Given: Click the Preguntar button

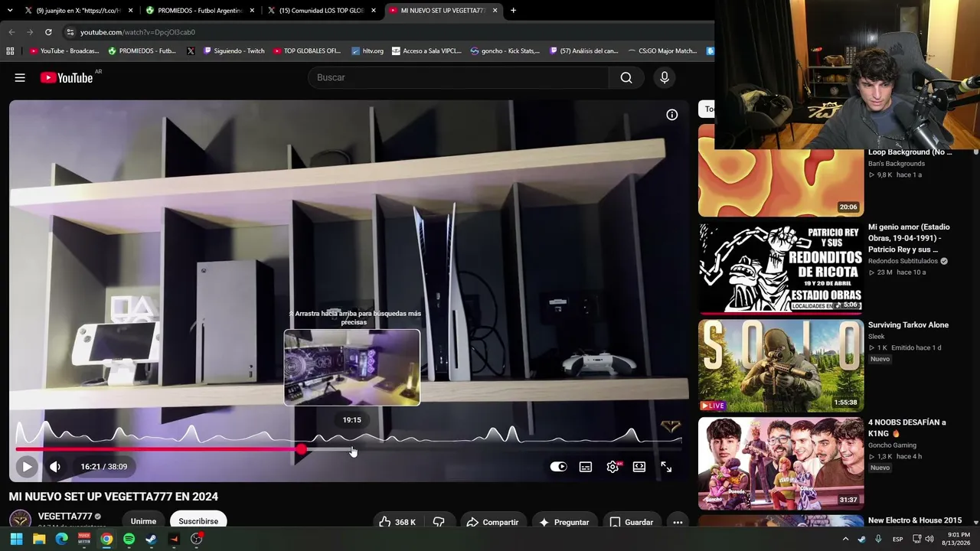Looking at the screenshot, I should pyautogui.click(x=564, y=522).
